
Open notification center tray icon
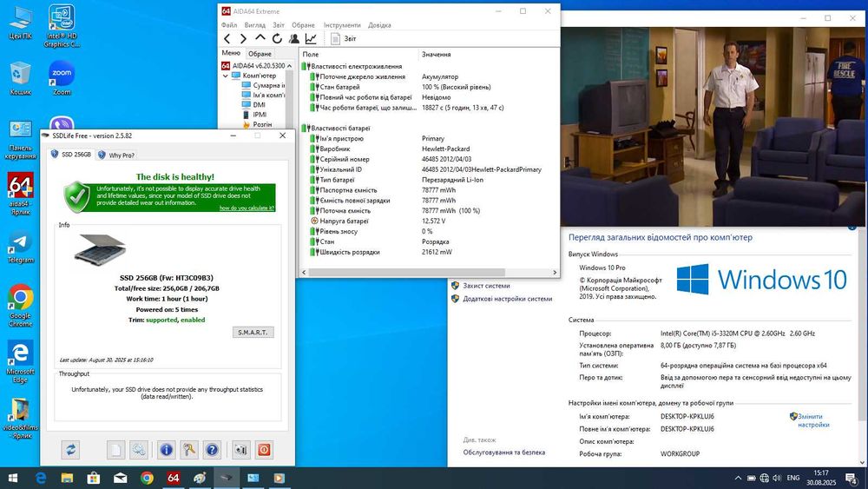click(x=852, y=478)
